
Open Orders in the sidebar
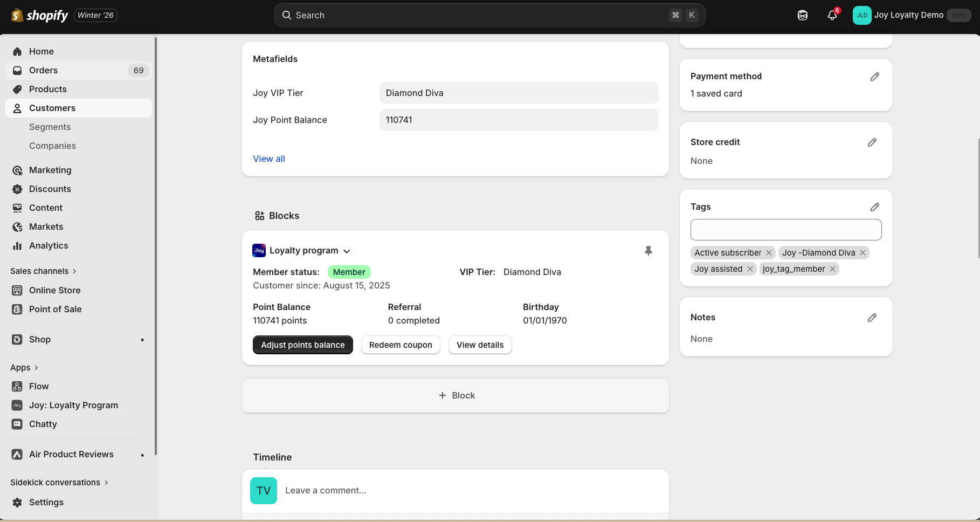43,70
